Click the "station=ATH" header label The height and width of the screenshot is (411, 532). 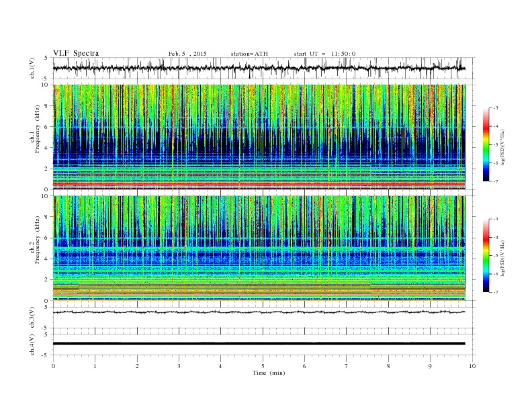pos(249,54)
